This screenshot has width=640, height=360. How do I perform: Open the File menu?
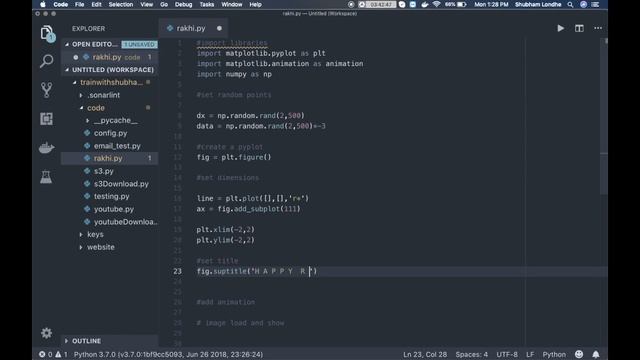point(79,4)
